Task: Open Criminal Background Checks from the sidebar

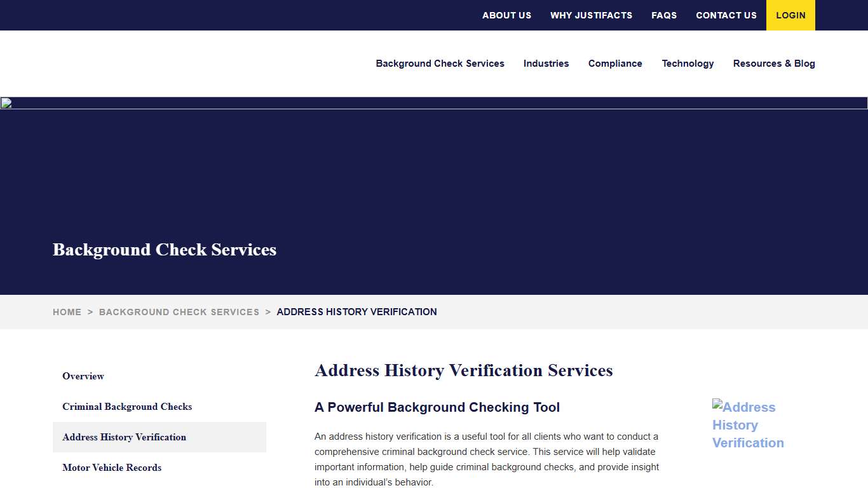Action: pos(127,407)
